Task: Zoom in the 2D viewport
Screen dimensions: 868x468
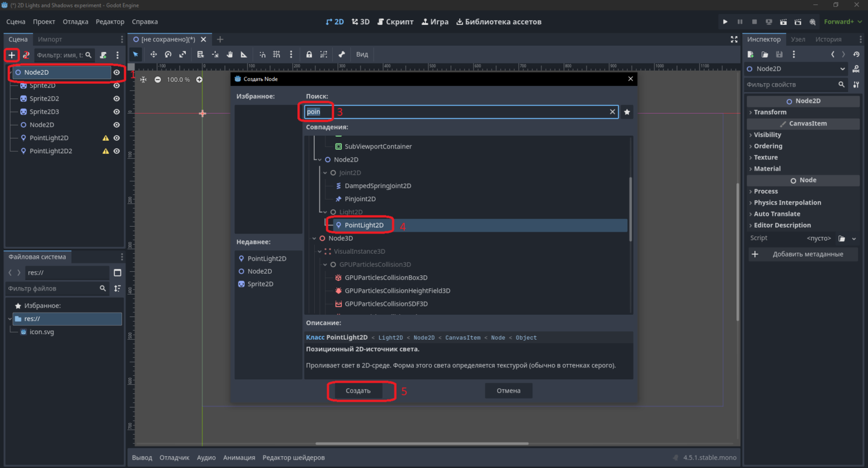Action: tap(199, 80)
